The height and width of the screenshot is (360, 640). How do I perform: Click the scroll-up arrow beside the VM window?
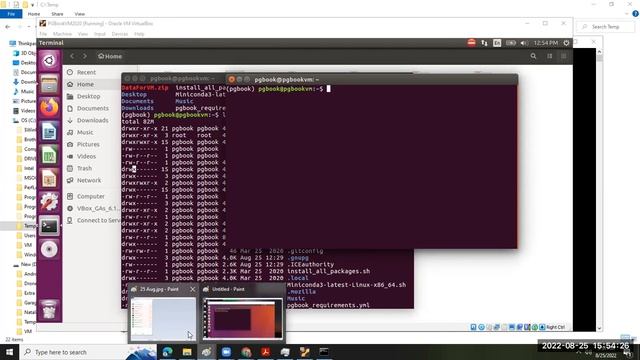click(x=599, y=52)
